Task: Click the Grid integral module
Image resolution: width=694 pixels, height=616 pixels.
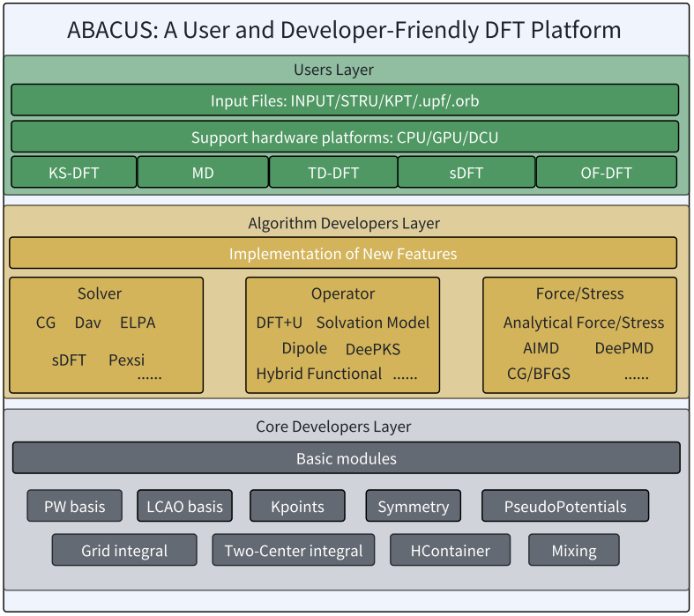Action: 124,550
